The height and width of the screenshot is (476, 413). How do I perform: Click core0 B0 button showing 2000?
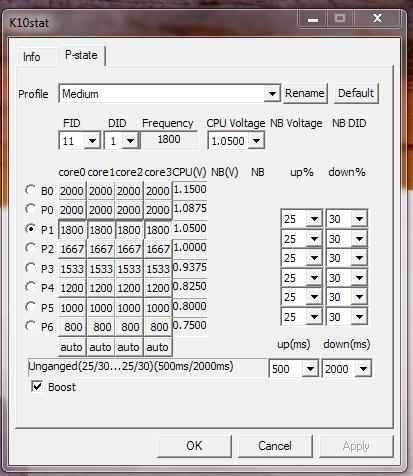pos(72,191)
